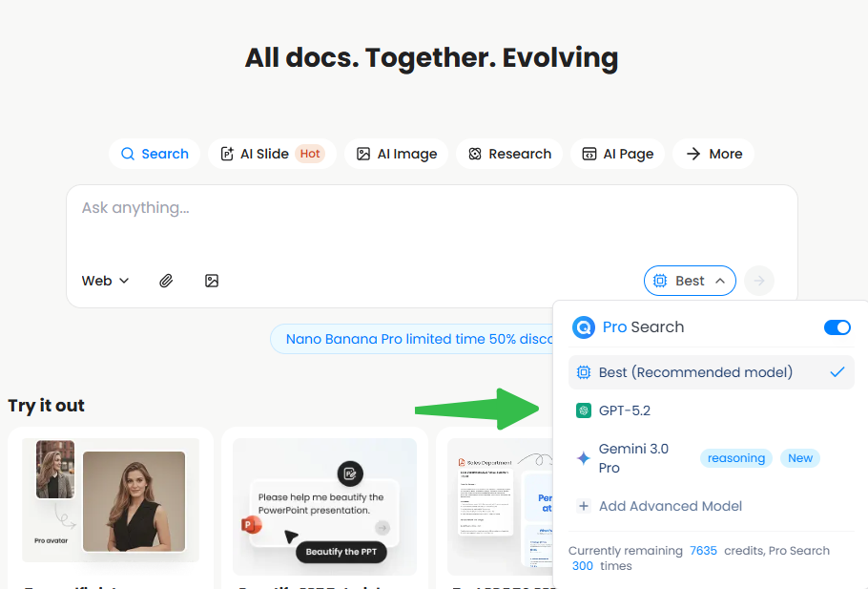This screenshot has height=589, width=868.
Task: Open the Beautify the PPT example card
Action: [x=324, y=506]
